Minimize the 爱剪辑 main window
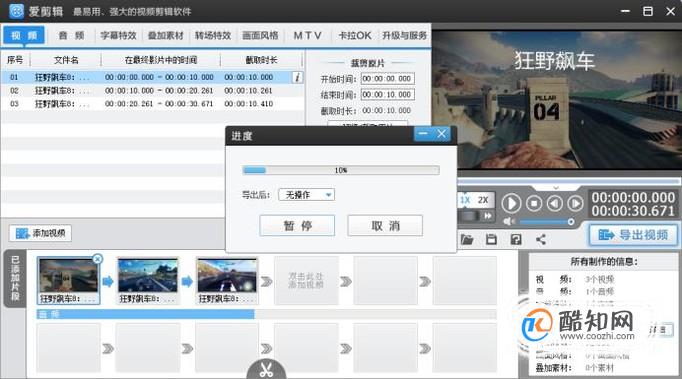Viewport: 682px width, 379px height. pyautogui.click(x=625, y=11)
